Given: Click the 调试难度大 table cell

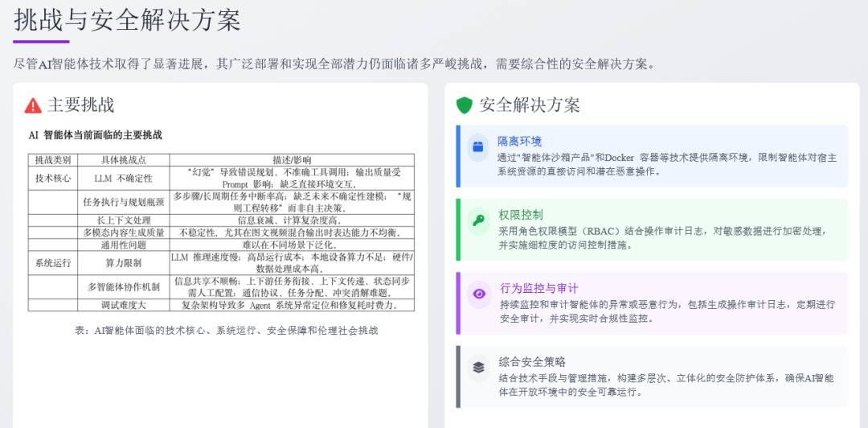Looking at the screenshot, I should tap(124, 305).
